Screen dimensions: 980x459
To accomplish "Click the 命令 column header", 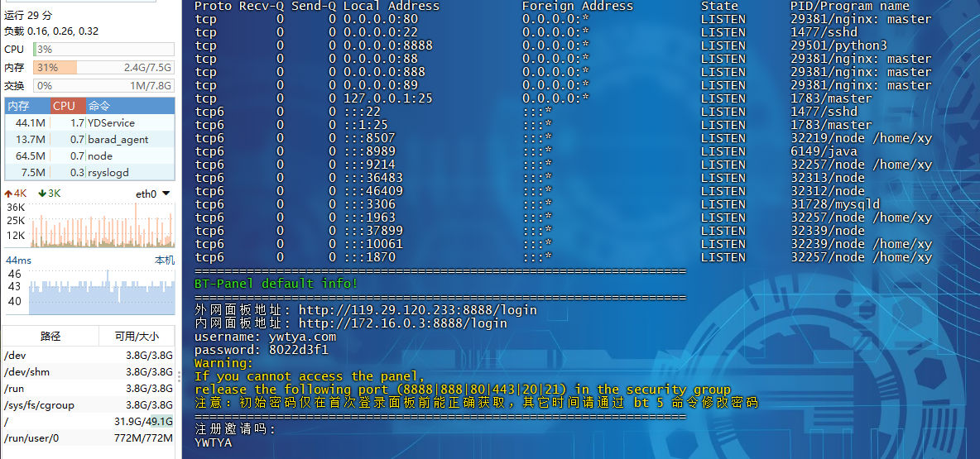I will [x=130, y=106].
